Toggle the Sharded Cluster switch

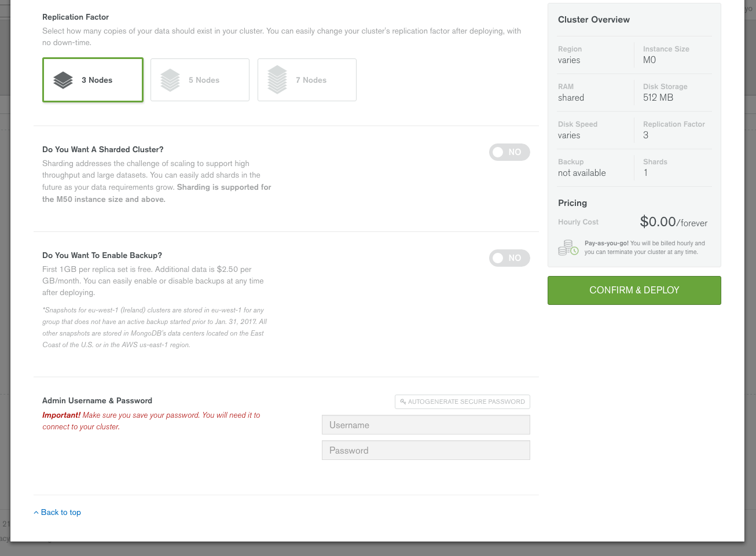pos(509,152)
